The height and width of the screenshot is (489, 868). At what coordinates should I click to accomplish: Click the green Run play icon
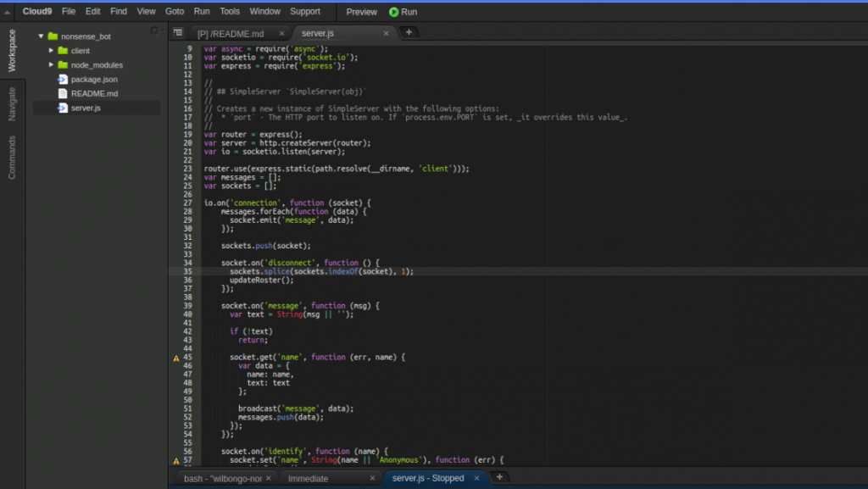pyautogui.click(x=393, y=12)
